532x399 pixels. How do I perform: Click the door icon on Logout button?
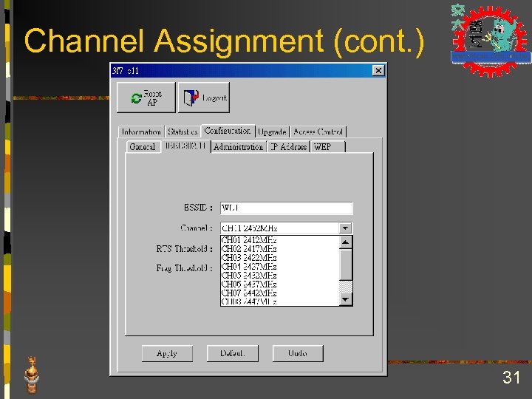[x=191, y=98]
